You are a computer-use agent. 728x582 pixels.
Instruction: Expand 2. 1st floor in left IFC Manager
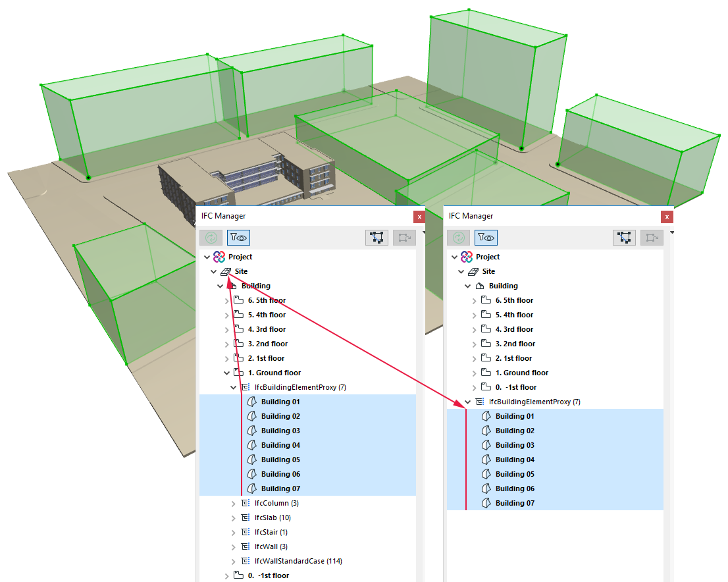pyautogui.click(x=226, y=359)
